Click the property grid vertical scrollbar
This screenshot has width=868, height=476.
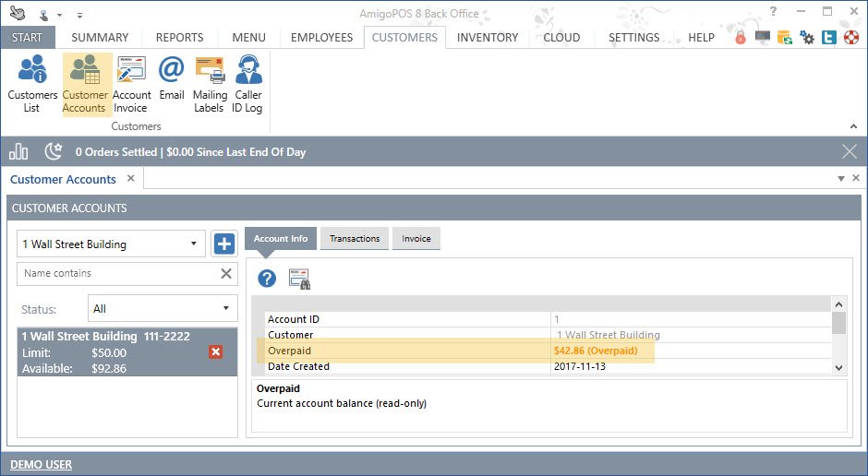(x=838, y=323)
